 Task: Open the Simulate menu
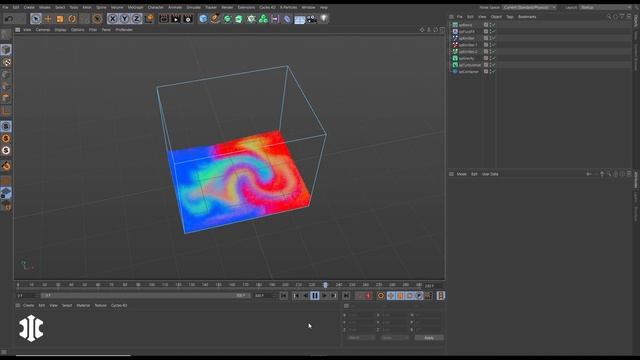(193, 7)
